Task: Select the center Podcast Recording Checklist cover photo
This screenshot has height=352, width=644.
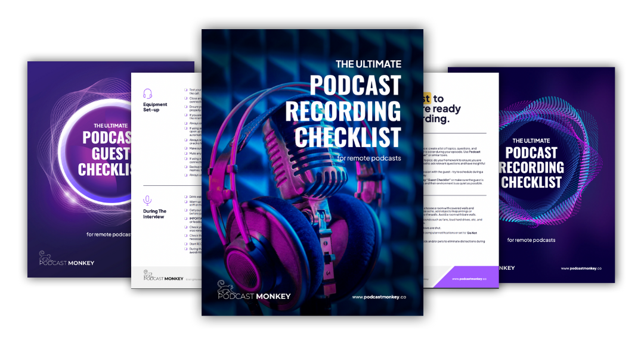Action: [x=312, y=172]
